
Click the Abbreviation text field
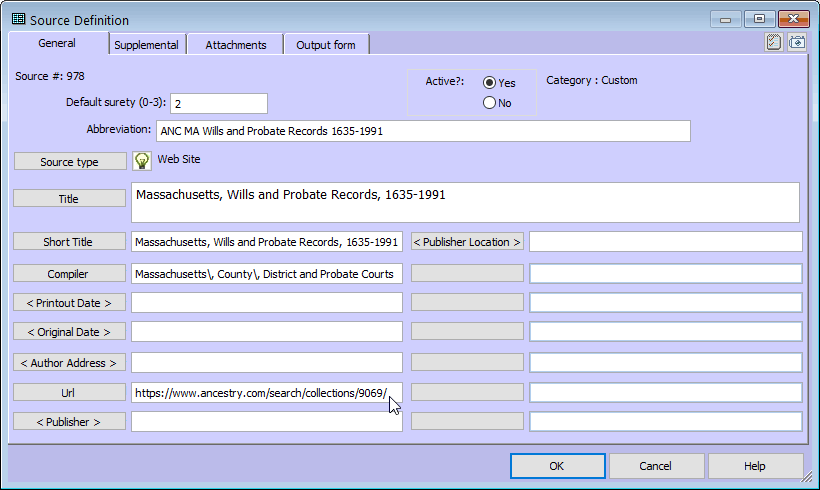[x=423, y=131]
